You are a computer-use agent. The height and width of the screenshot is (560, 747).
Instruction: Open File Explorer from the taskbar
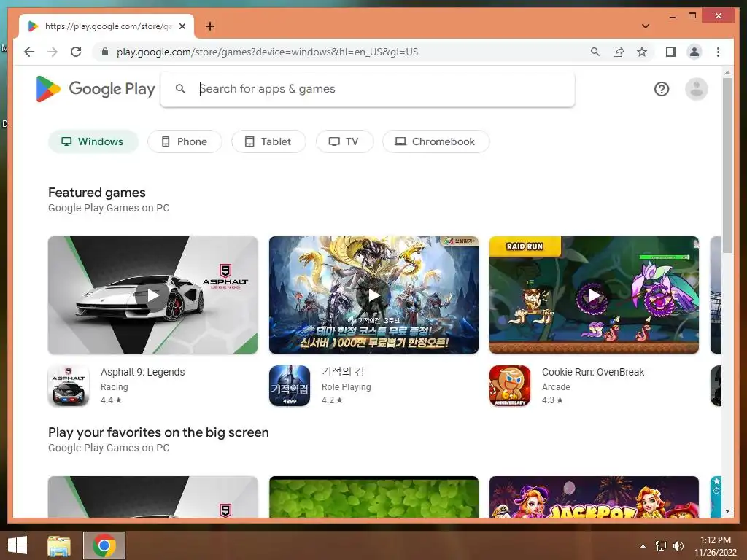point(59,545)
